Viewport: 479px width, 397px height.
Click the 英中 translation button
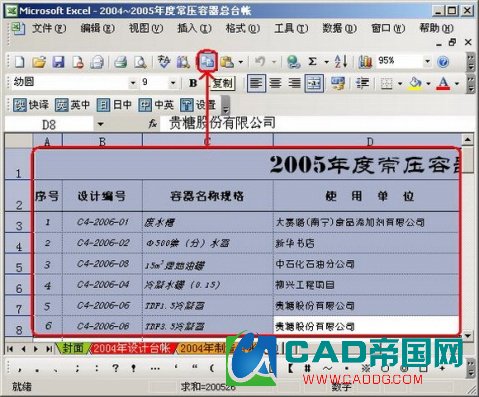click(x=73, y=105)
